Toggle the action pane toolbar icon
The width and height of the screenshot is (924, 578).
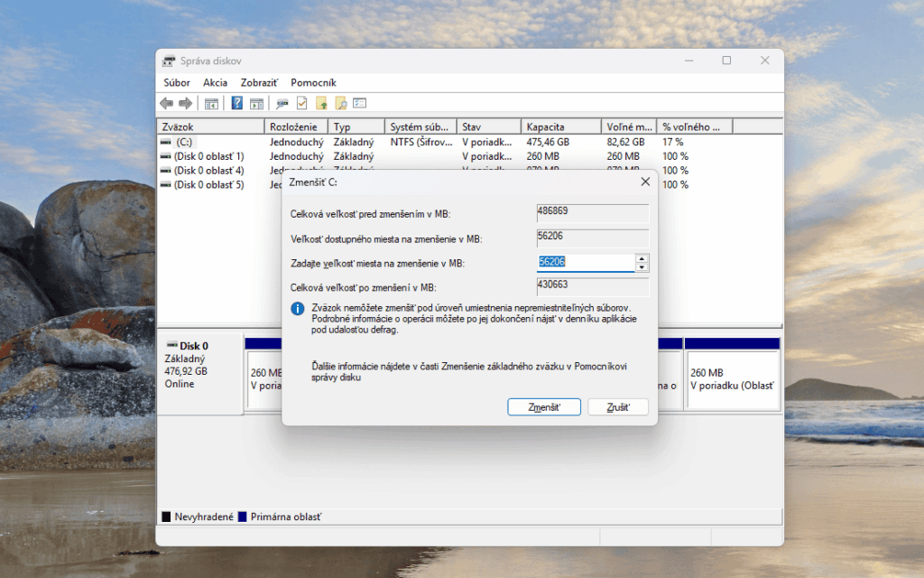point(256,104)
